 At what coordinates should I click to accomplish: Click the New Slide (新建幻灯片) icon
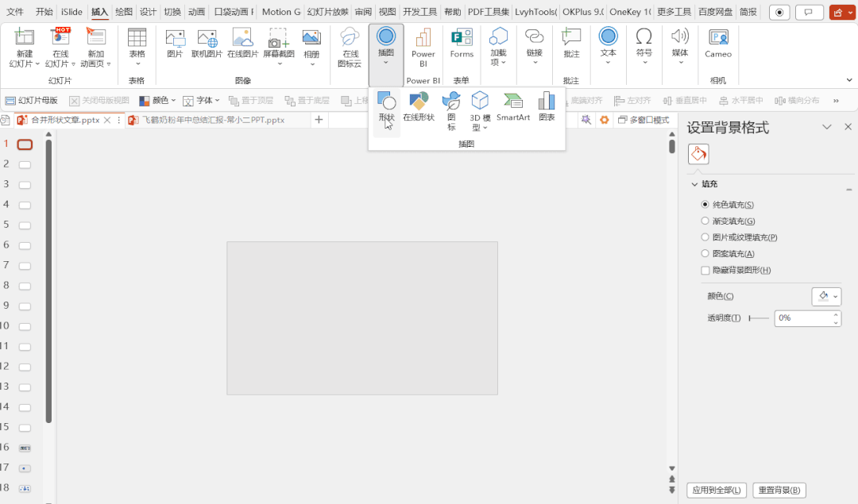(x=24, y=38)
